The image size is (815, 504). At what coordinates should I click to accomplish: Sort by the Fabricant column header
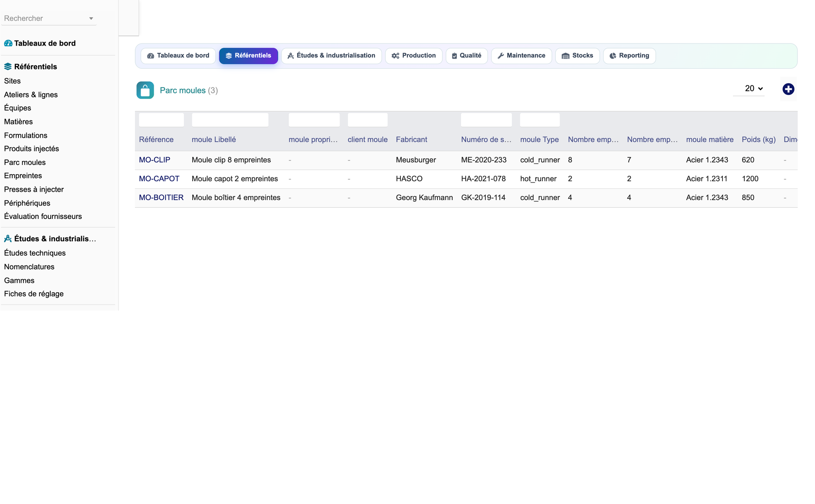tap(411, 139)
